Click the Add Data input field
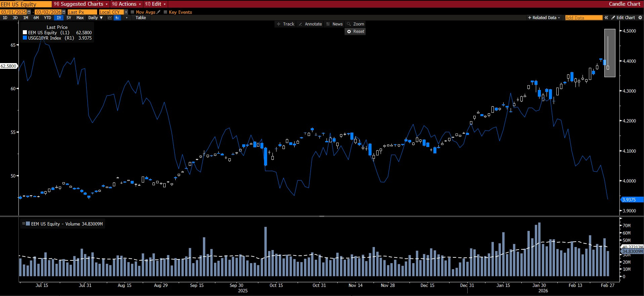Viewport: 644px width, 296px height. pyautogui.click(x=584, y=18)
